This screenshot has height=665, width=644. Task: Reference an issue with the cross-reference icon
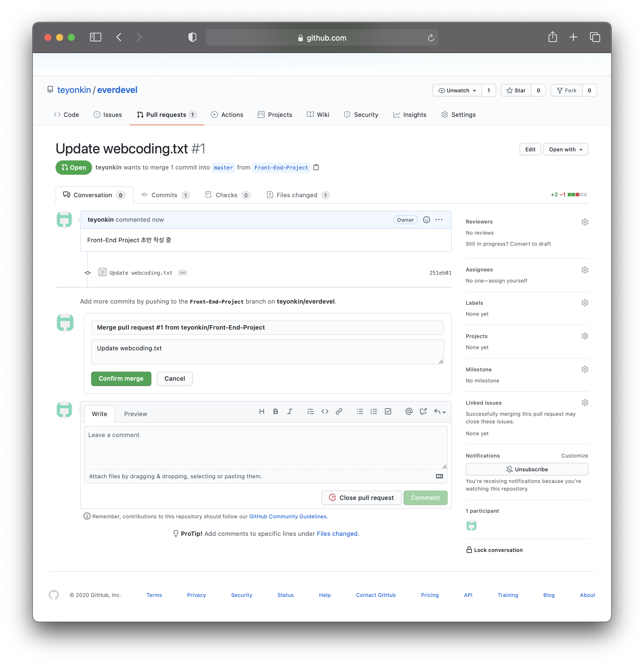(x=423, y=411)
